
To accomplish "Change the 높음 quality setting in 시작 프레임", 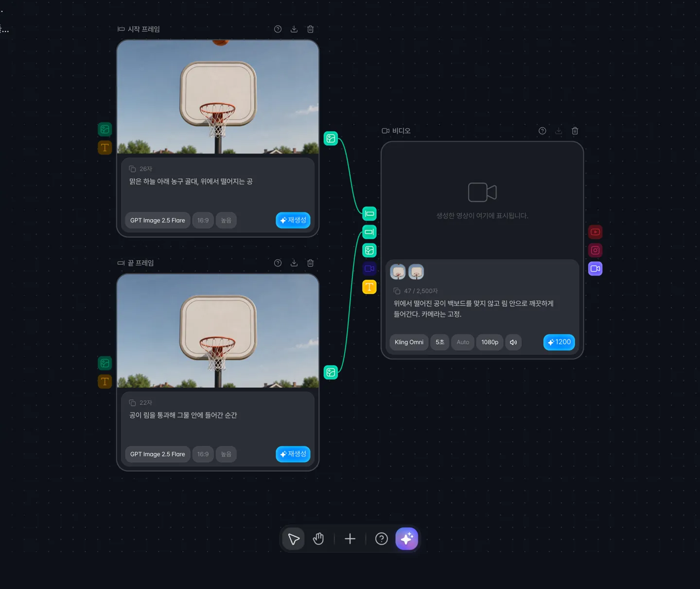I will [226, 221].
